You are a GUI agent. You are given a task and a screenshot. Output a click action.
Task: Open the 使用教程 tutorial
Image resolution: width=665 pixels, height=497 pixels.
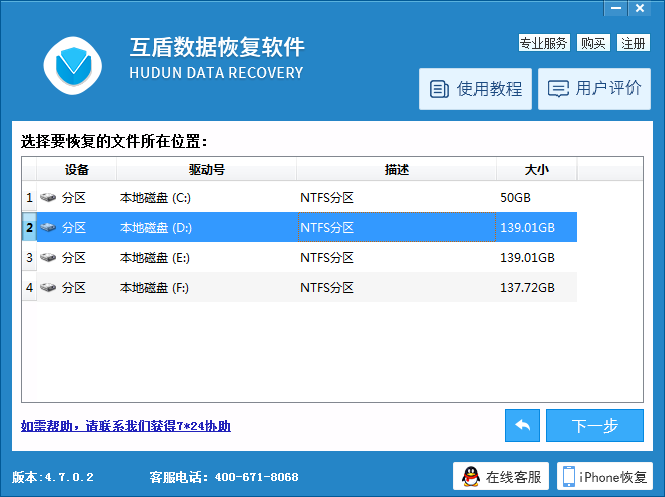pos(475,89)
